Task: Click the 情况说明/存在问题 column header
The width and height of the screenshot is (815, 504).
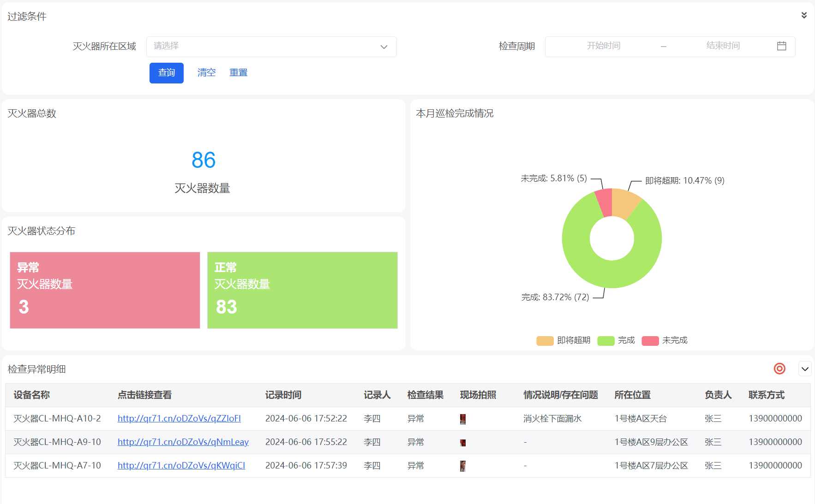Action: click(561, 395)
